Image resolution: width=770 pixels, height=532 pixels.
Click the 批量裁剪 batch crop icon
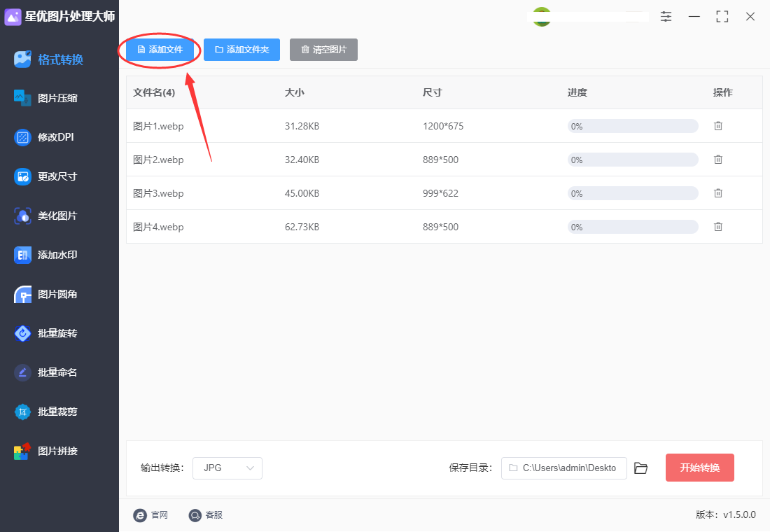[x=22, y=412]
